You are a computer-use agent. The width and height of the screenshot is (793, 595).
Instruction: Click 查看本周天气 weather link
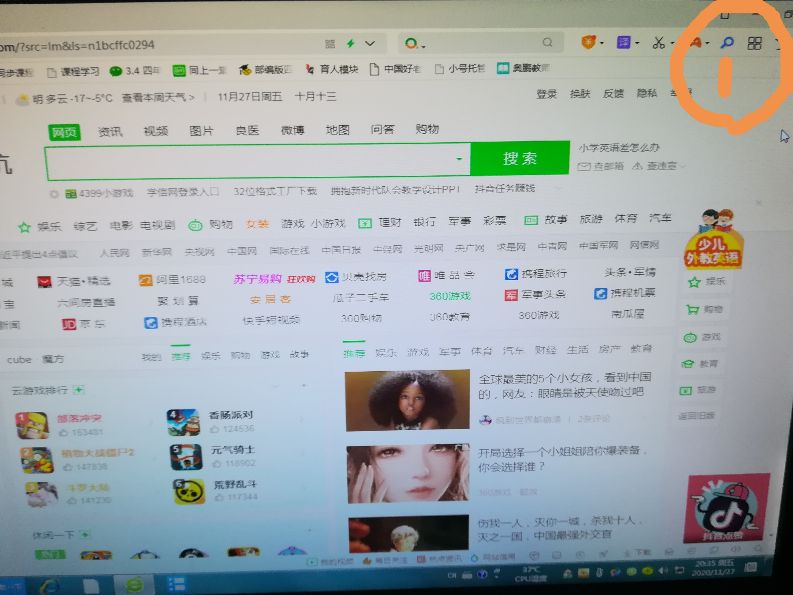pyautogui.click(x=158, y=97)
